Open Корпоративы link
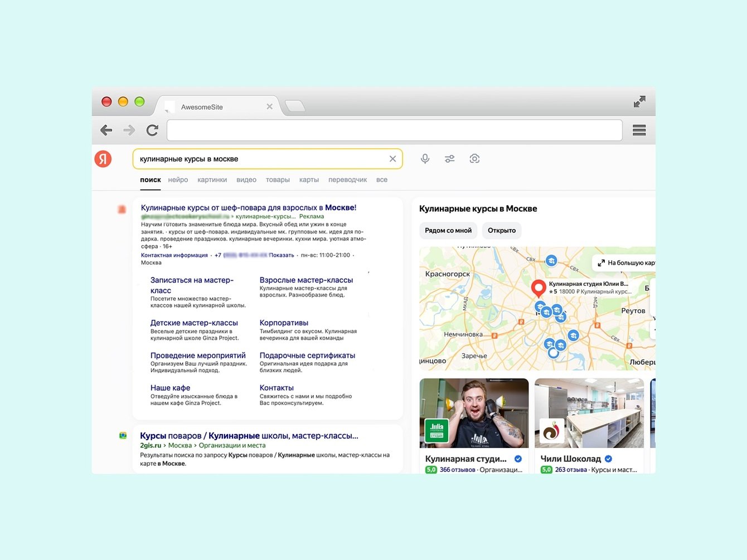This screenshot has width=747, height=560. click(x=284, y=323)
